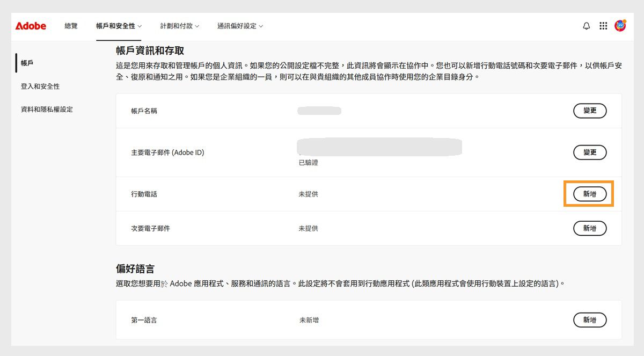Click 變更 next to 帳戶名稱
This screenshot has width=644, height=356.
coord(590,111)
